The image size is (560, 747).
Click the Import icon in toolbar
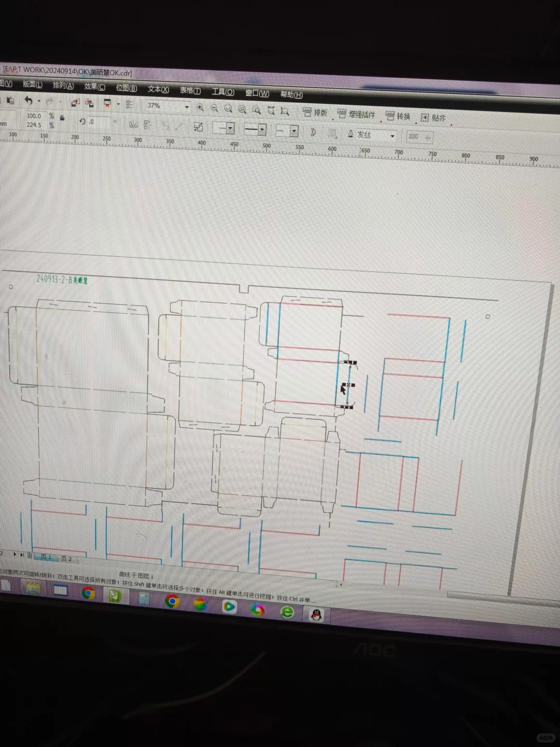75,103
